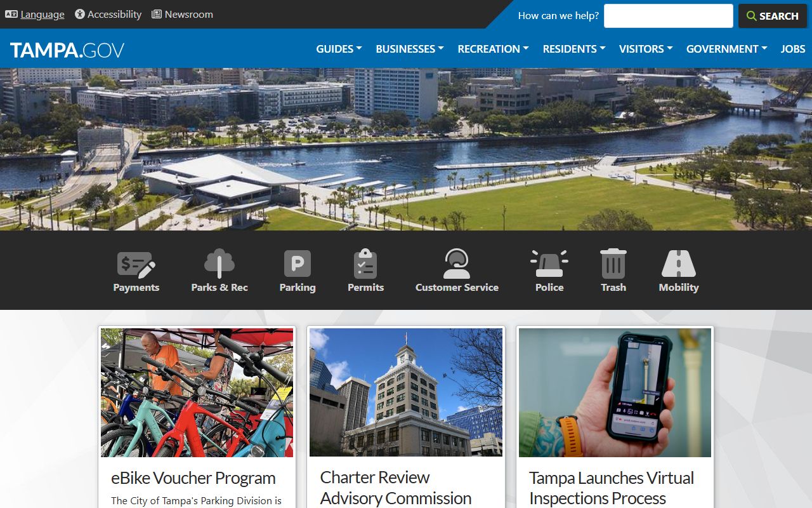Expand the Guides dropdown menu
Viewport: 812px width, 508px height.
pyautogui.click(x=339, y=49)
